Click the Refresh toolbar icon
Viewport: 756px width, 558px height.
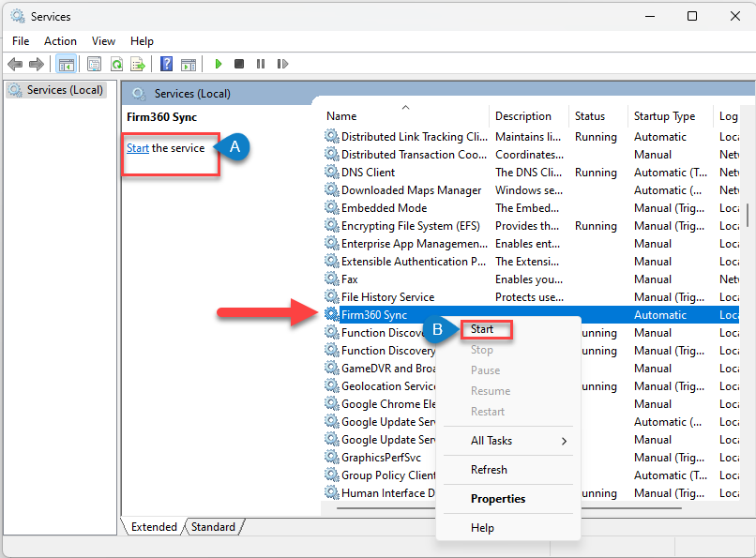(115, 63)
